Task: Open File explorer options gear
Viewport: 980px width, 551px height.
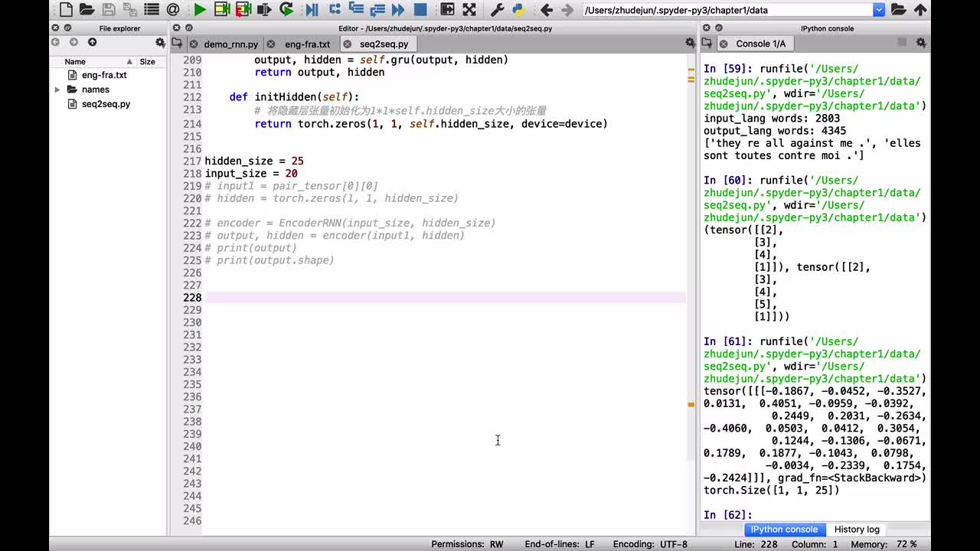Action: pos(160,43)
